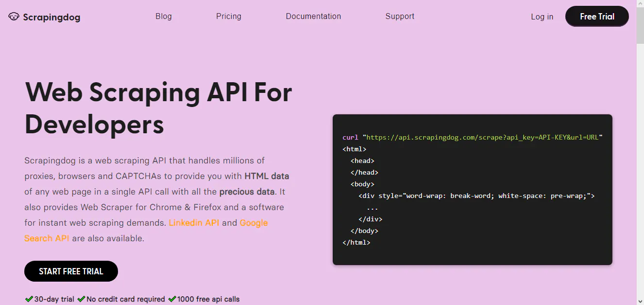Open the Google Search API link
Image resolution: width=644 pixels, height=305 pixels.
pyautogui.click(x=47, y=238)
